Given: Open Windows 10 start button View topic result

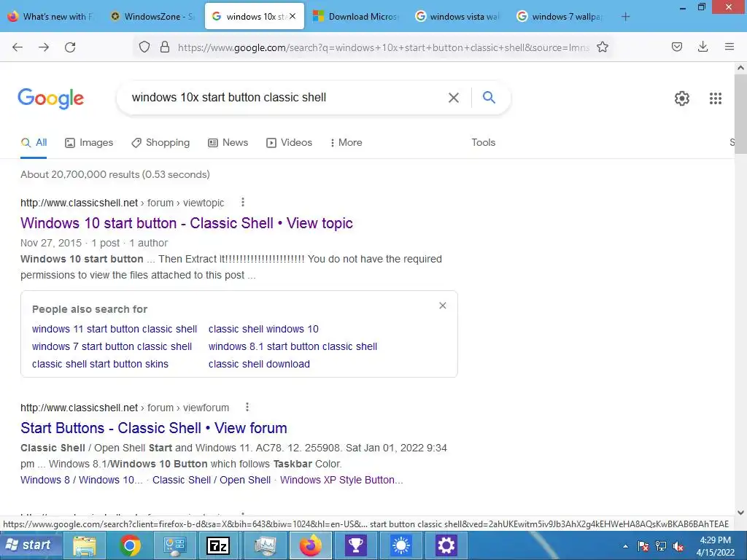Looking at the screenshot, I should pos(186,223).
